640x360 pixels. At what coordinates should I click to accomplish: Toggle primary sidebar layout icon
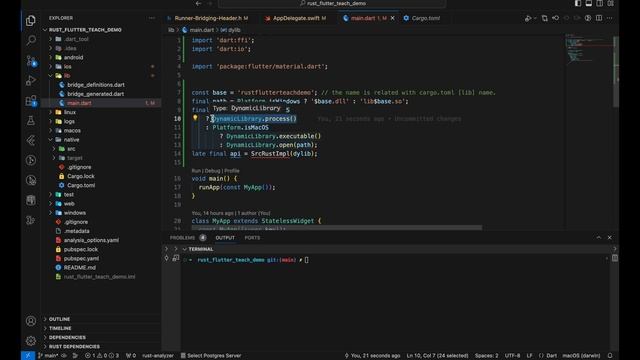pyautogui.click(x=578, y=3)
